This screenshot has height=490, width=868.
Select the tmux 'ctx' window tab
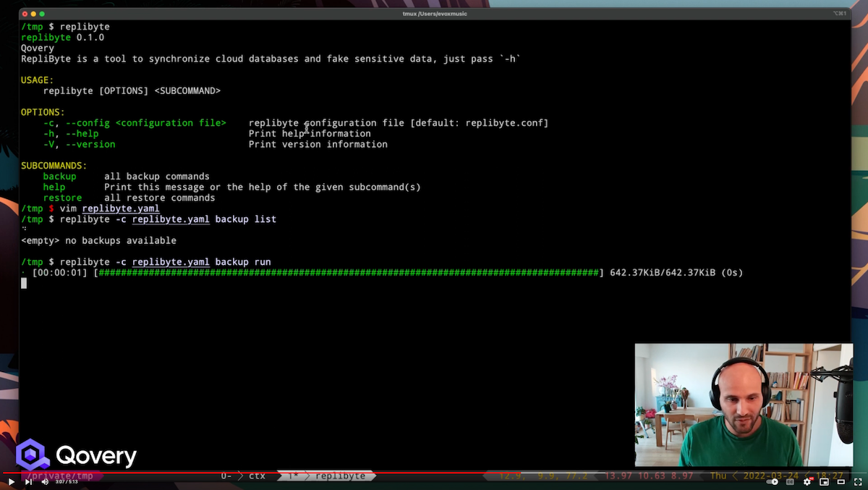(257, 476)
